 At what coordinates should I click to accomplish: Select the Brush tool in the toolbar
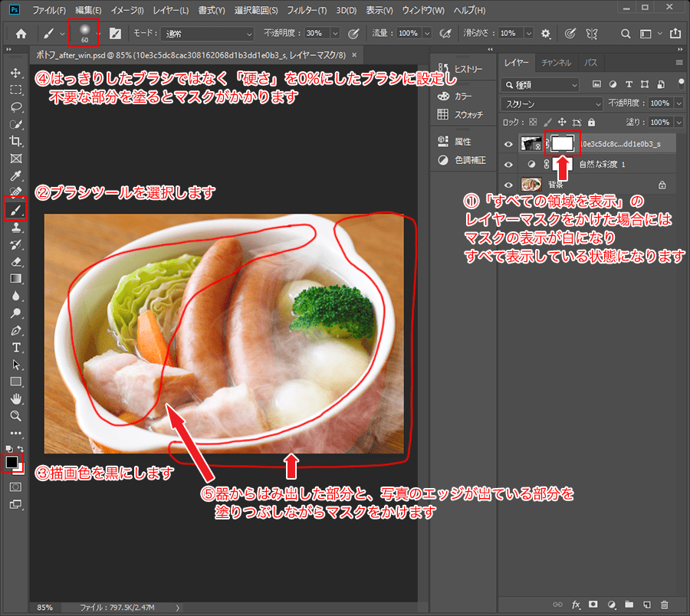coord(15,208)
